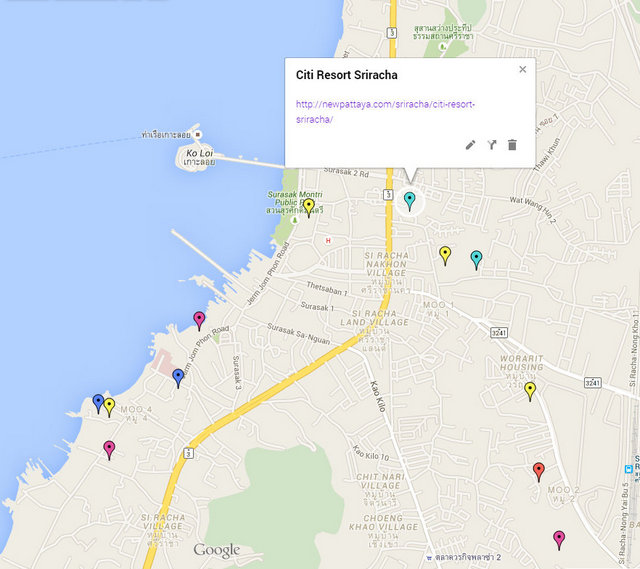640x569 pixels.
Task: Click the ferry pier icon above Ko Loi
Action: click(x=198, y=134)
